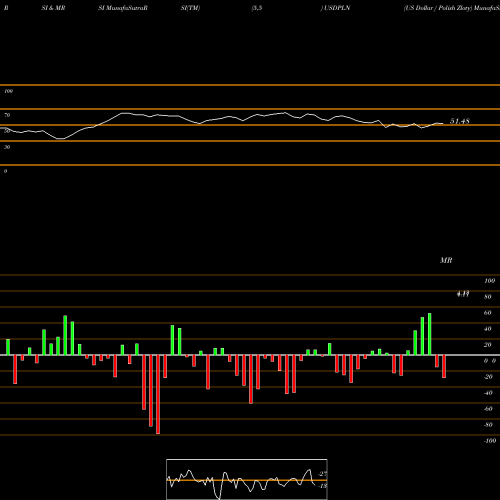Click the -100 label on MR axis
The image size is (500, 500).
(x=490, y=441)
